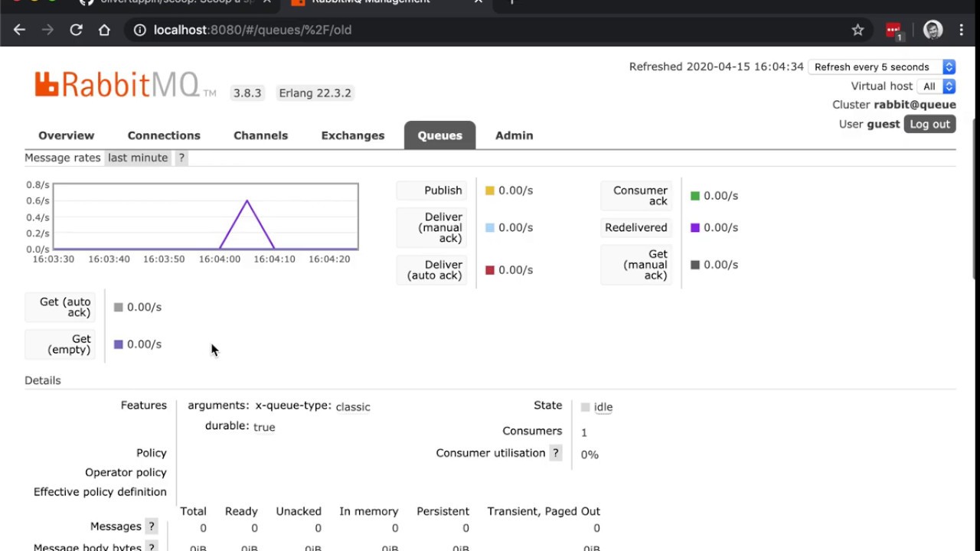980x551 pixels.
Task: Go to the browser home page
Action: [x=104, y=30]
